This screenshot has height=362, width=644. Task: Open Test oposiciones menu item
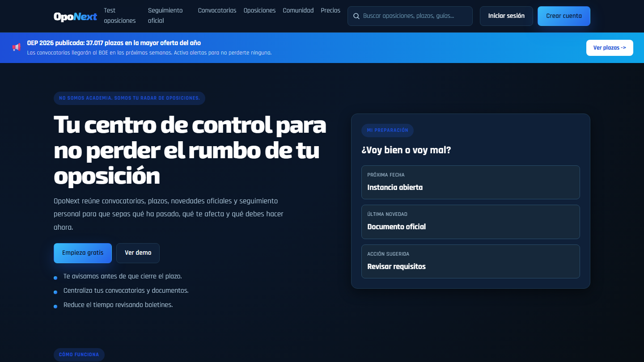click(x=119, y=16)
